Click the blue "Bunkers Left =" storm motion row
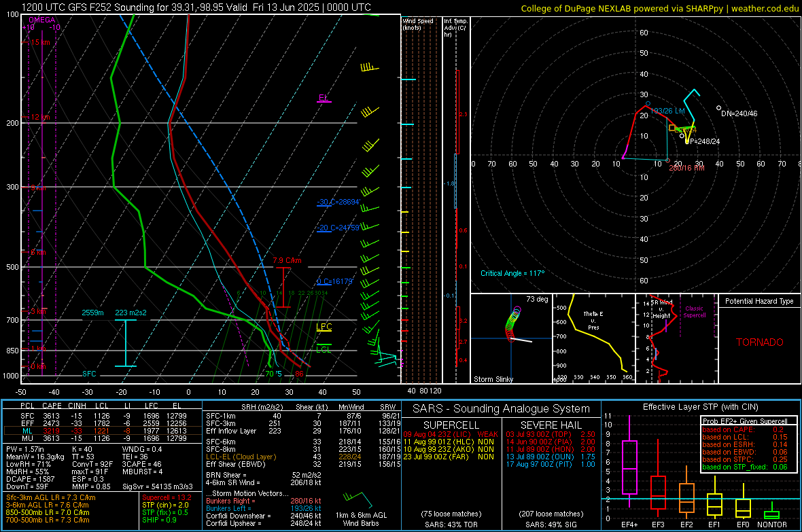This screenshot has width=802, height=532. pyautogui.click(x=264, y=508)
